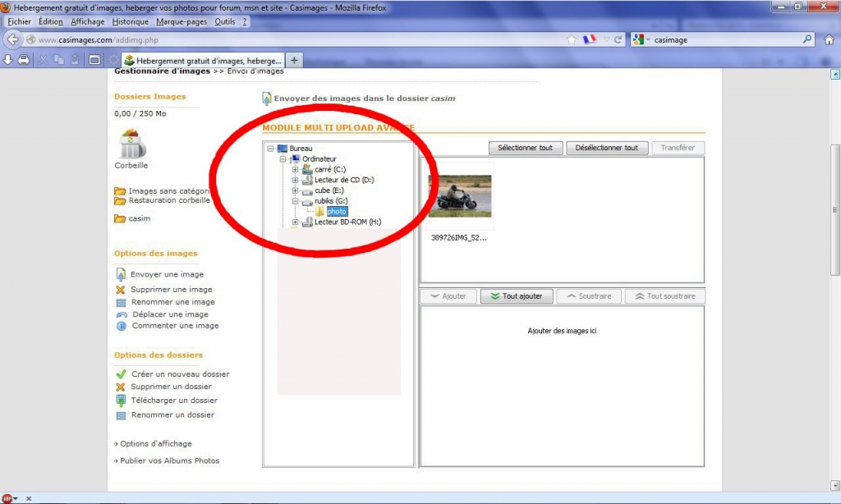Expand the carré (C:) drive node

coord(295,169)
